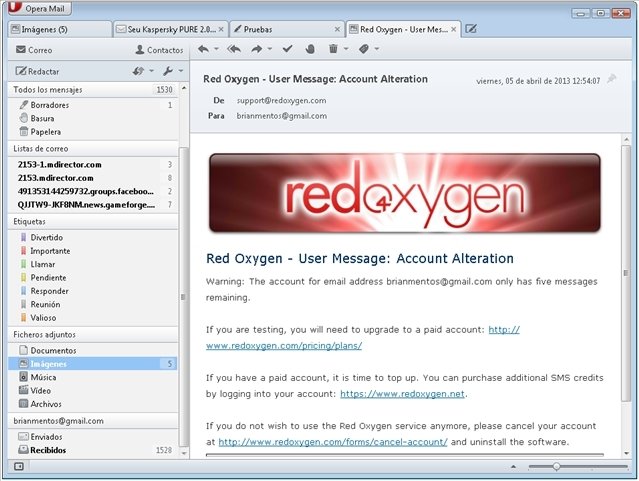Select the news.gameforge mailing list

[x=93, y=205]
